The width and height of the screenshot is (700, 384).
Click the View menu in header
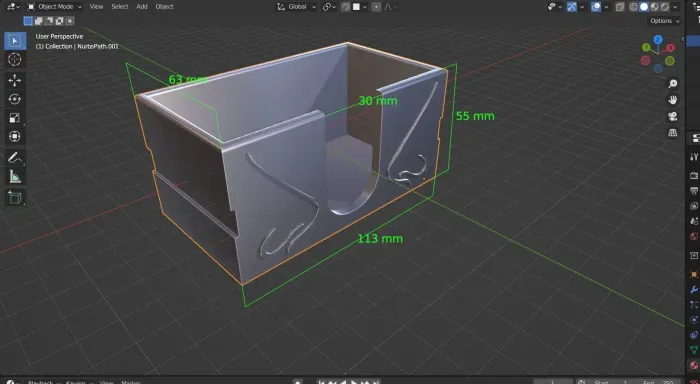(x=96, y=7)
